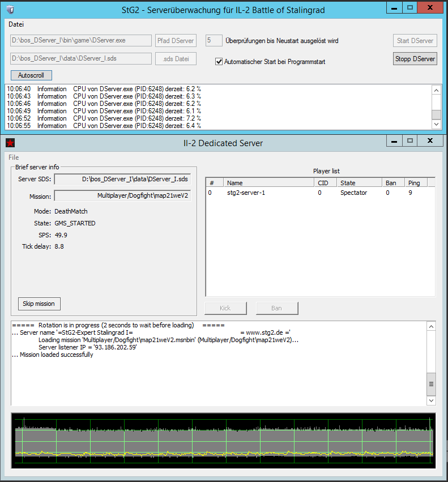Screen dimensions: 448x482
Task: Sort player list by CID column
Action: point(326,182)
